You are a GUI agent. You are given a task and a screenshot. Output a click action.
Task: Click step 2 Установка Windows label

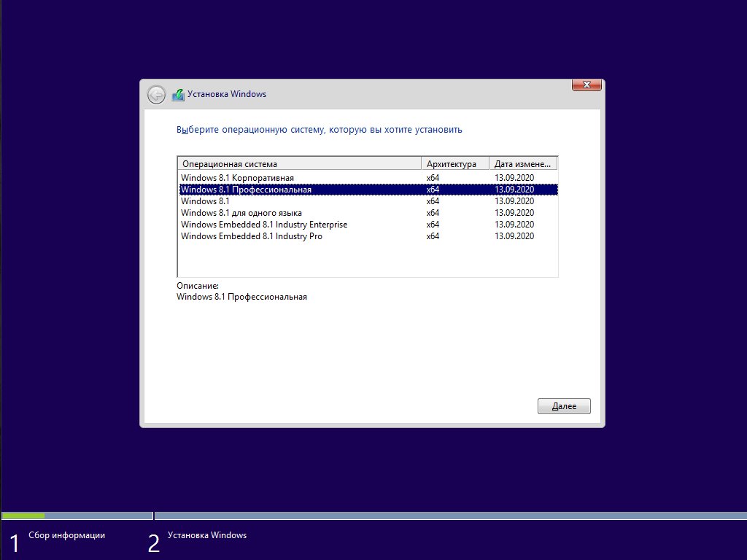tap(207, 535)
